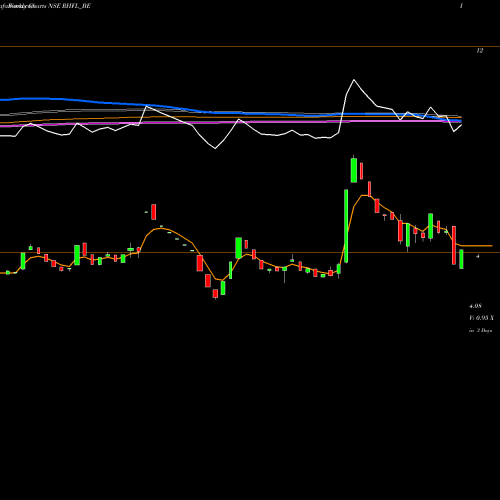
Task: Click the '12' price axis label
Action: 480,51
